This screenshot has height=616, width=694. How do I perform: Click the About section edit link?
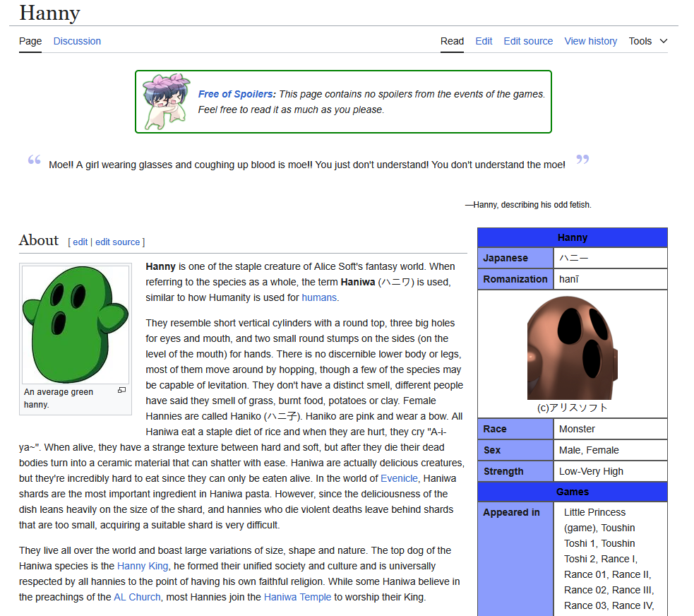click(80, 242)
